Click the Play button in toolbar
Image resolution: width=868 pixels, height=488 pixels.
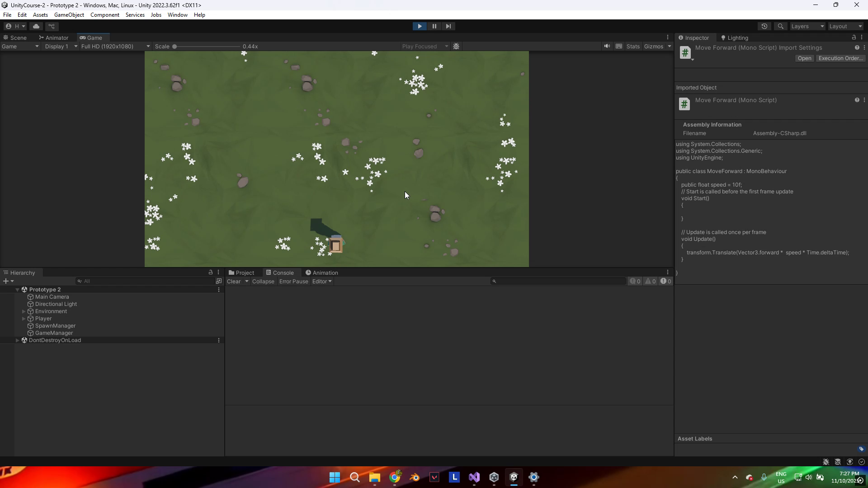[420, 26]
